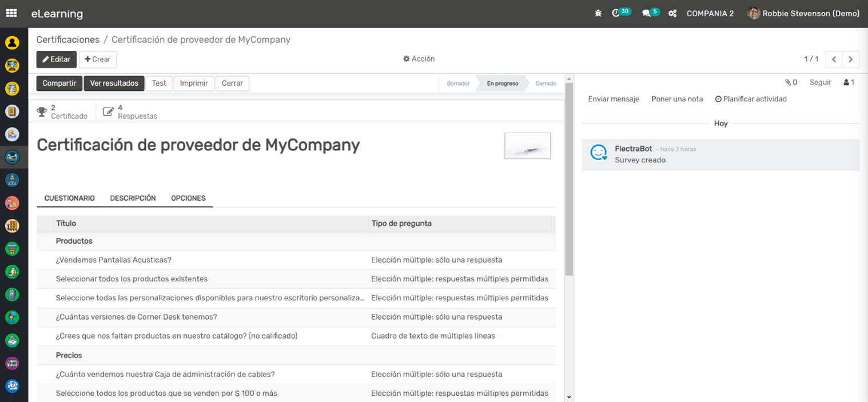
Task: Switch to the OPCIONES tab
Action: 188,198
